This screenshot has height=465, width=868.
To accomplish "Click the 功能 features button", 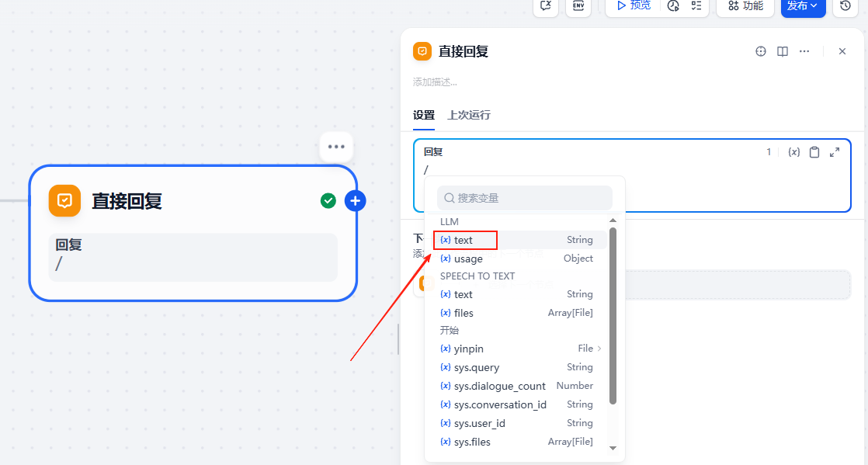I will (745, 5).
